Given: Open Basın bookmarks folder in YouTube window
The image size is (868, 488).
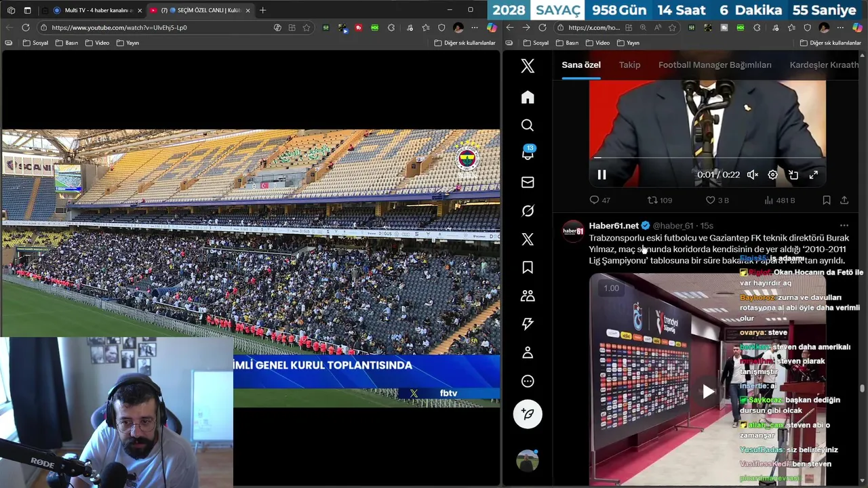Looking at the screenshot, I should point(66,43).
